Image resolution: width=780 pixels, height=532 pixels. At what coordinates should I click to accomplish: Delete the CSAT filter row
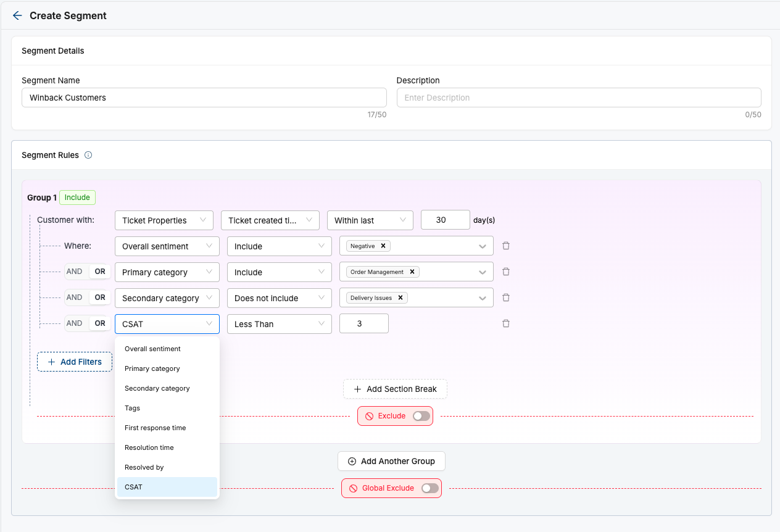(x=506, y=323)
